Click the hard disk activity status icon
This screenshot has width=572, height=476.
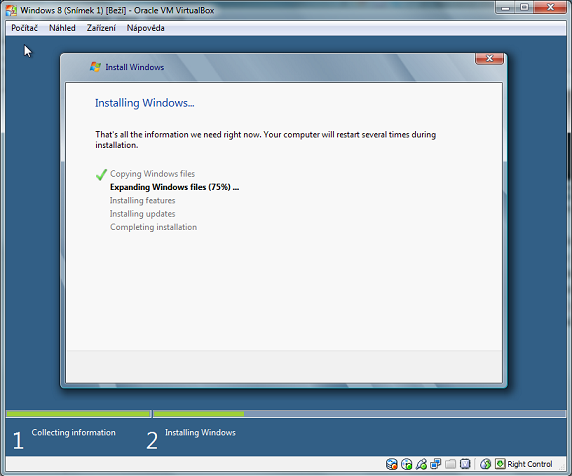pyautogui.click(x=391, y=464)
